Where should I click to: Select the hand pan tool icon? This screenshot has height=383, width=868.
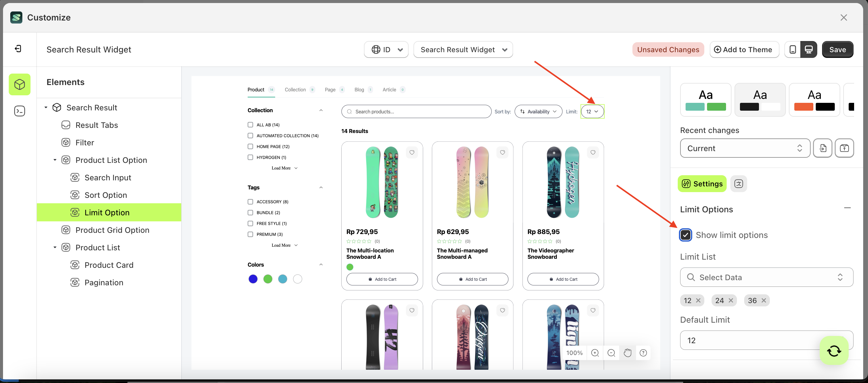[x=627, y=353]
